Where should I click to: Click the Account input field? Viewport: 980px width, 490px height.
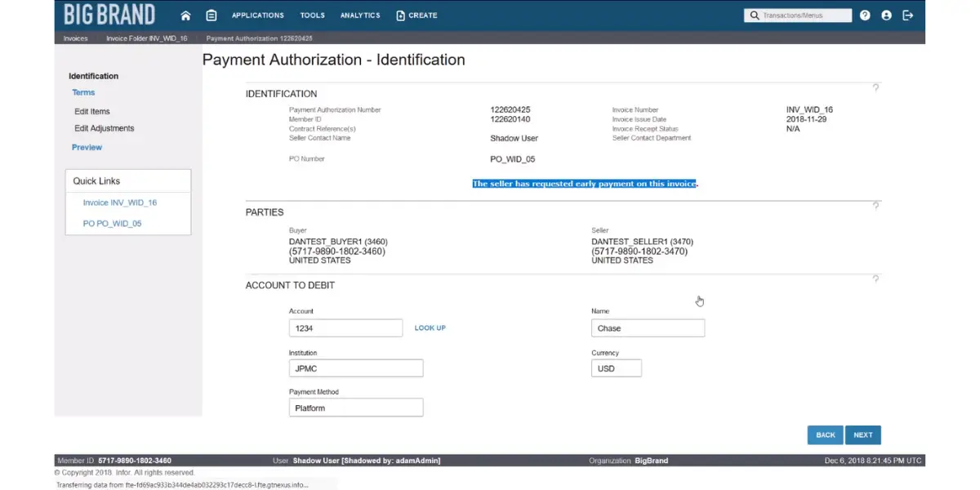point(345,328)
